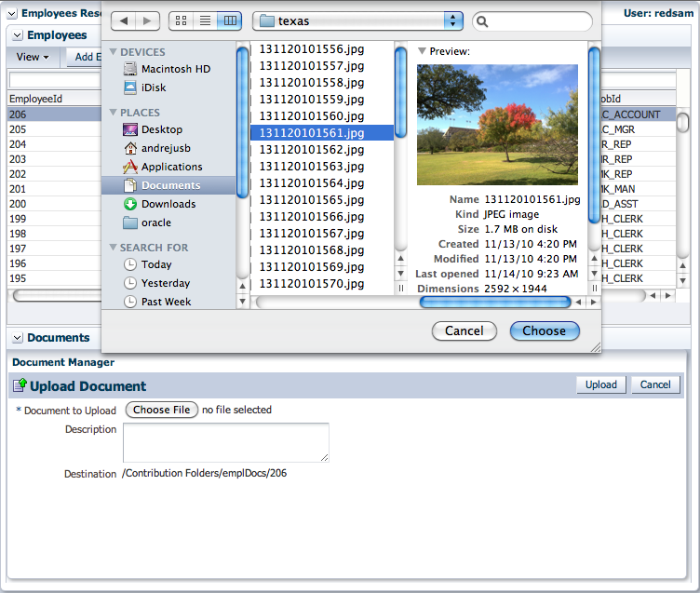Viewport: 700px width, 593px height.
Task: Collapse the Preview disclosure triangle
Action: (422, 51)
